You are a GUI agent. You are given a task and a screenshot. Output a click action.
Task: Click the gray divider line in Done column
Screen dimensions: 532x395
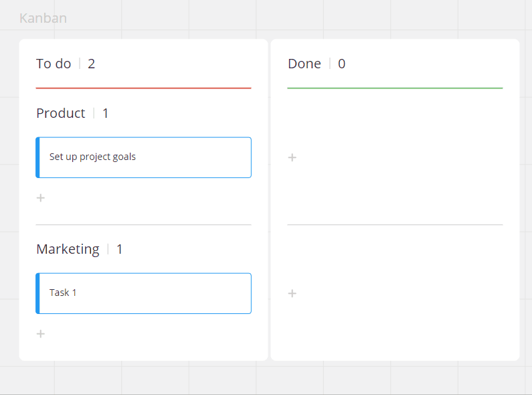click(395, 225)
